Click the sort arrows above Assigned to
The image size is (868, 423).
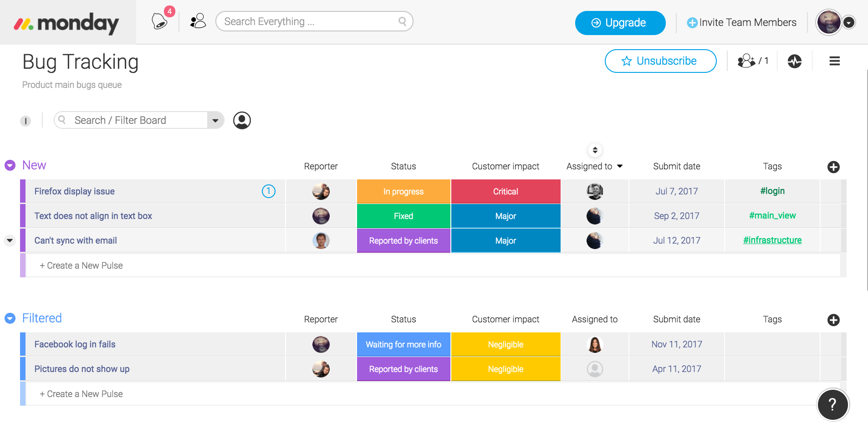click(x=595, y=150)
